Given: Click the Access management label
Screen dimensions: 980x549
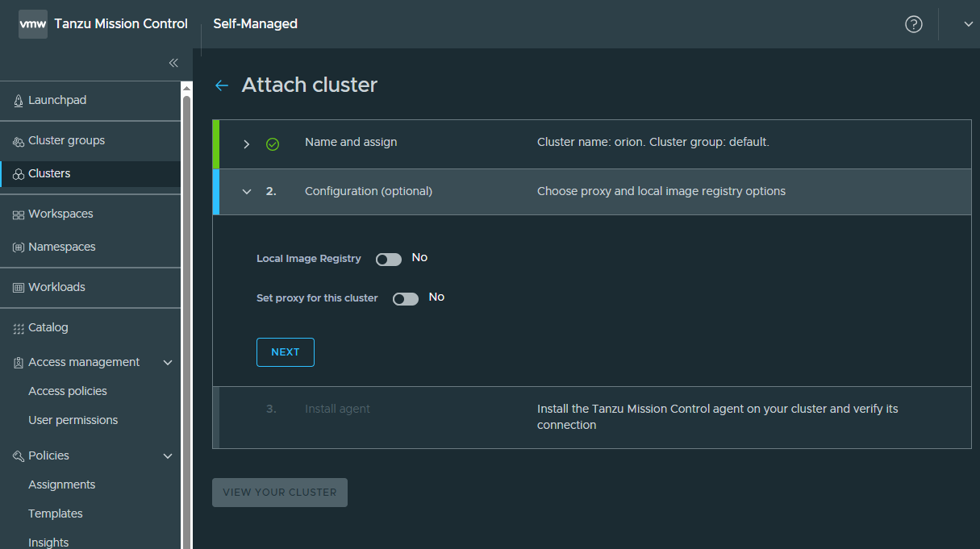Looking at the screenshot, I should (x=84, y=362).
